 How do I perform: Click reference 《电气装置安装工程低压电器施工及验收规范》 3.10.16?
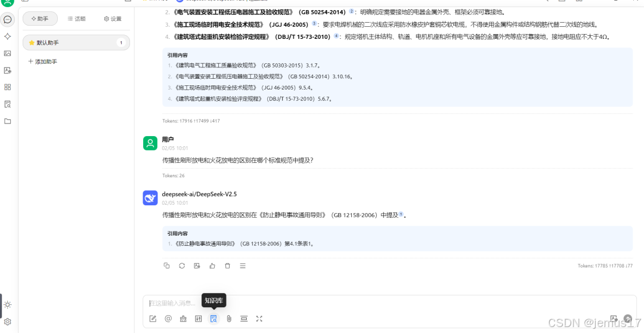pyautogui.click(x=264, y=76)
